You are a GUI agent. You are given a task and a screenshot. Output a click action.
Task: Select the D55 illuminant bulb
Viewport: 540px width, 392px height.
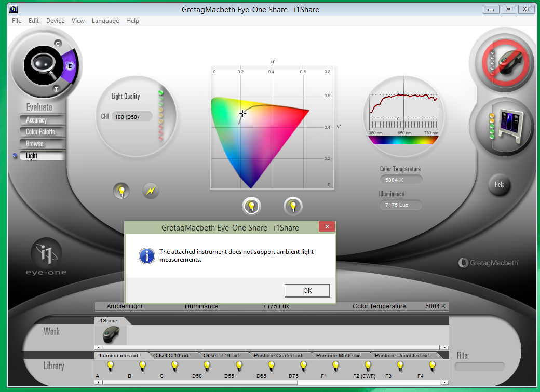point(239,366)
